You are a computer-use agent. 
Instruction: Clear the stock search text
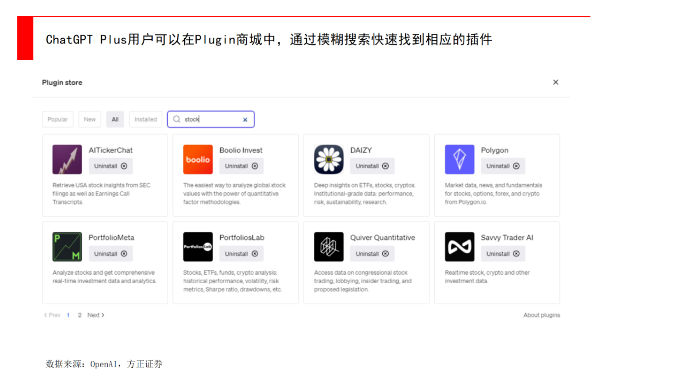(245, 119)
